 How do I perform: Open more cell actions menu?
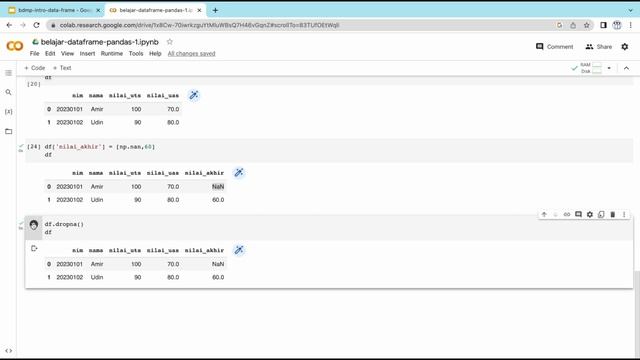pos(624,214)
